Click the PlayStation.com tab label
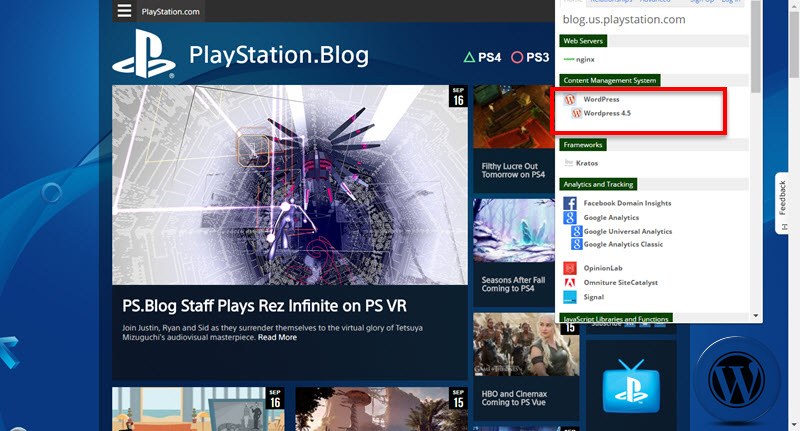This screenshot has height=431, width=800. pos(170,12)
